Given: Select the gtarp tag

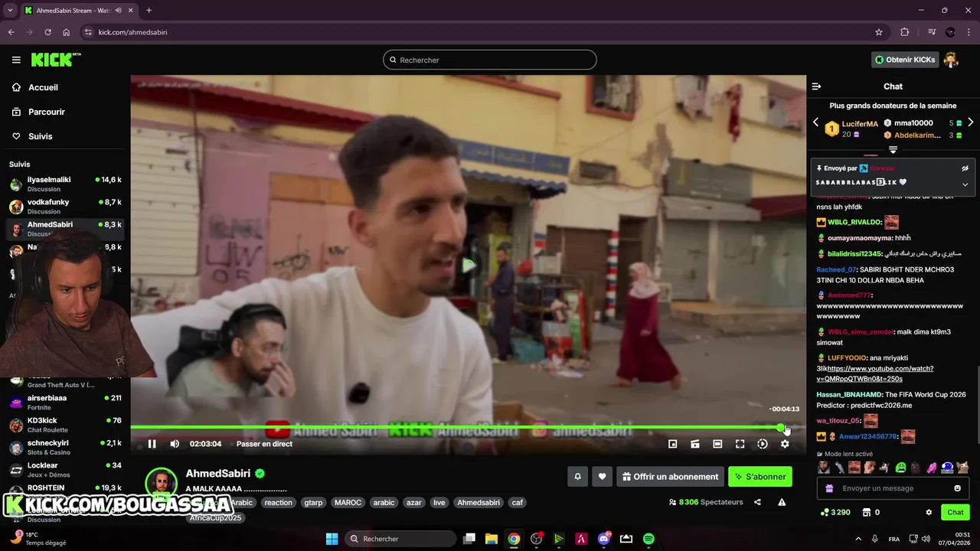Looking at the screenshot, I should [313, 503].
